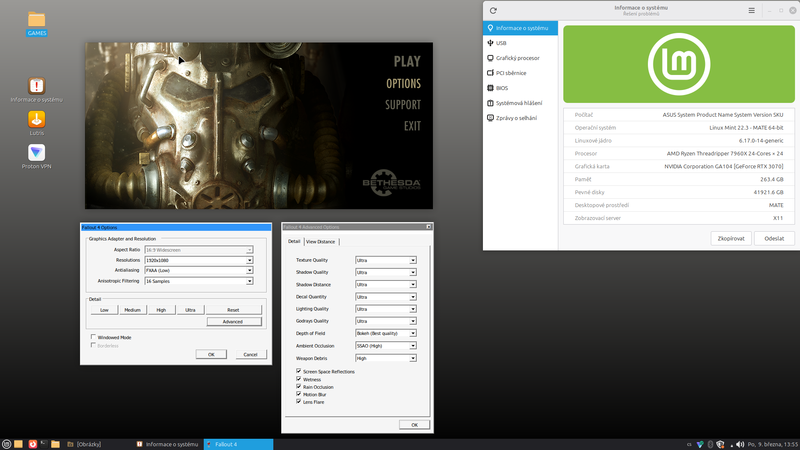Open the Antialiasing dropdown
Image resolution: width=800 pixels, height=450 pixels.
tap(198, 270)
